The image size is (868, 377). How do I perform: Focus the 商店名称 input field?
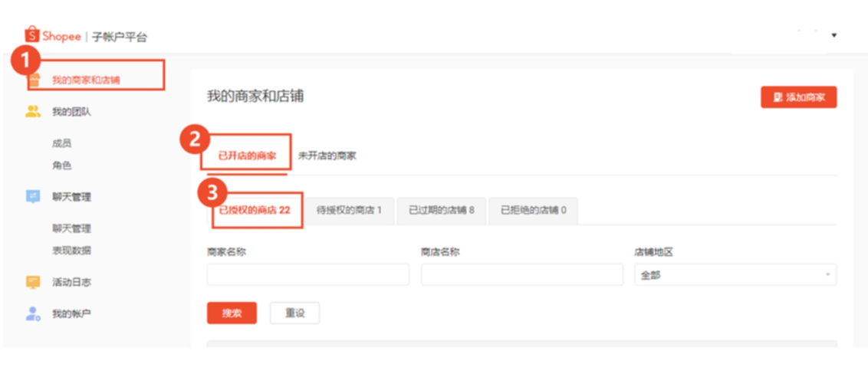521,275
